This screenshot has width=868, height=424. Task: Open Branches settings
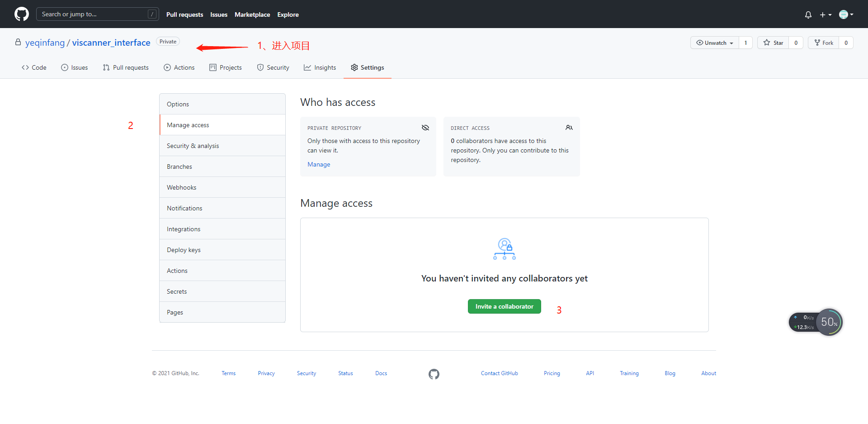pos(222,167)
